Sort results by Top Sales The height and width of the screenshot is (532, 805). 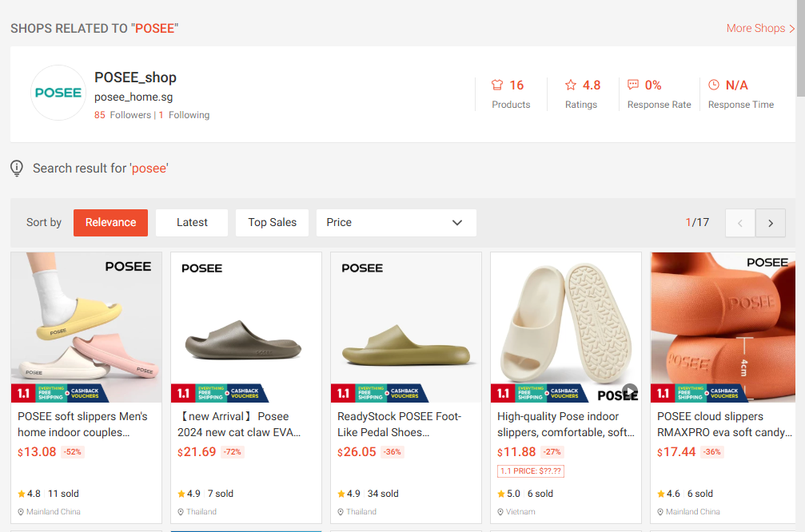pyautogui.click(x=272, y=223)
